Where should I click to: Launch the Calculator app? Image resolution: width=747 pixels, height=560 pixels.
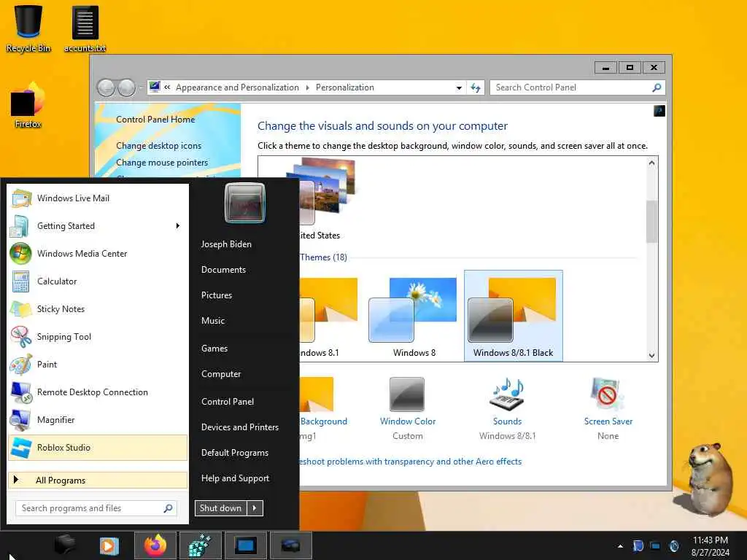(x=98, y=281)
